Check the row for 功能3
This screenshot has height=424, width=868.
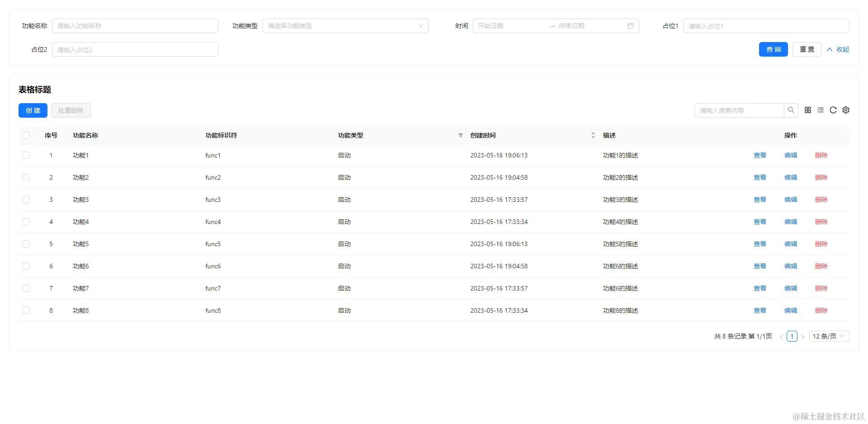coord(26,200)
